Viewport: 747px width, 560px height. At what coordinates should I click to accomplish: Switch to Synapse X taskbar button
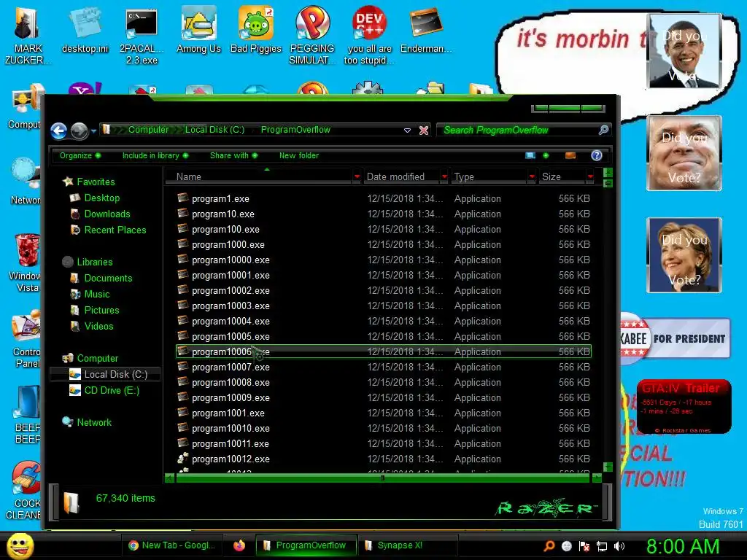(407, 545)
